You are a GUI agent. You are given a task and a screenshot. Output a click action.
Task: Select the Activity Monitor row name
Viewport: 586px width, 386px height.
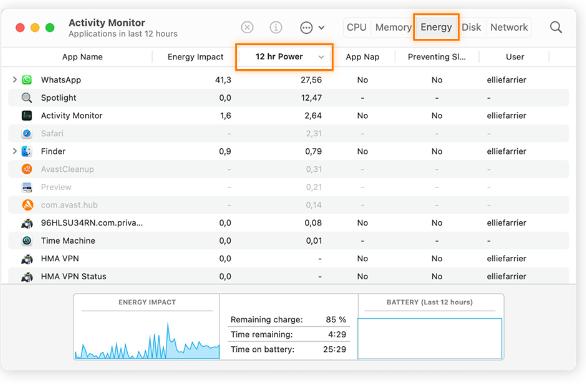click(x=71, y=115)
